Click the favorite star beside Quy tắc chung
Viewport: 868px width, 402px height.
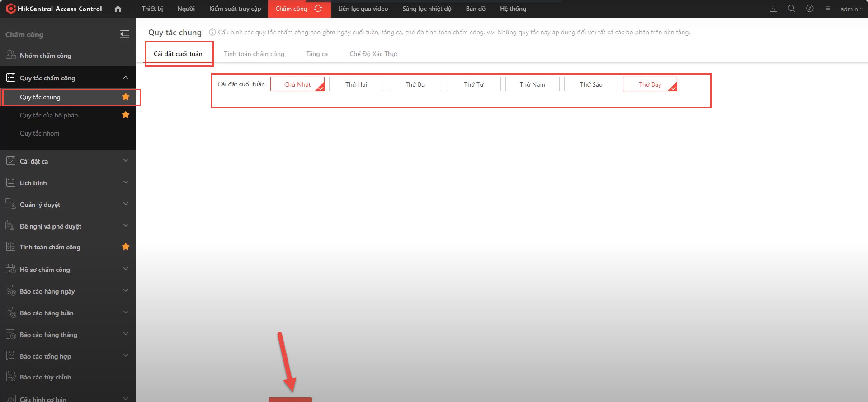coord(126,97)
